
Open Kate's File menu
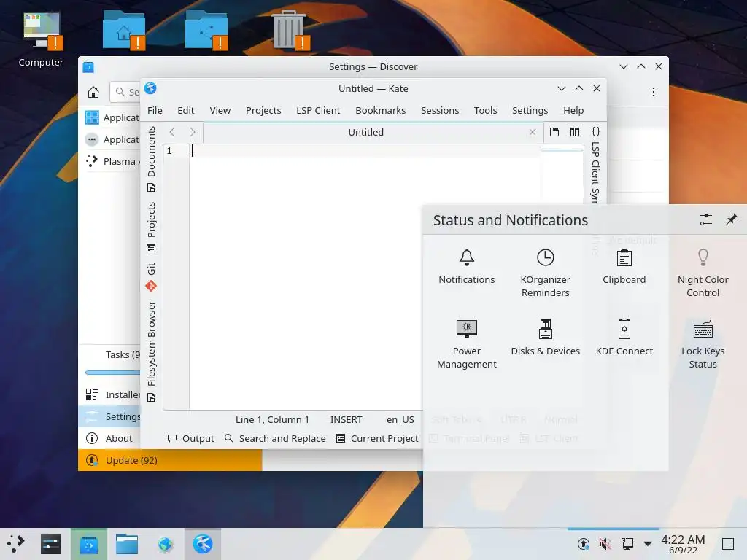point(155,111)
